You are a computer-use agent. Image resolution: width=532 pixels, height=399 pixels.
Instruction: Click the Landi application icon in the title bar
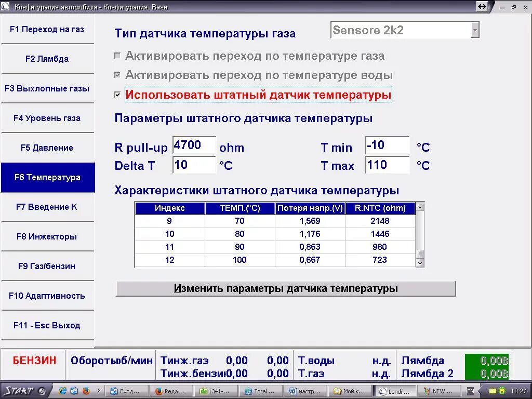(5, 7)
